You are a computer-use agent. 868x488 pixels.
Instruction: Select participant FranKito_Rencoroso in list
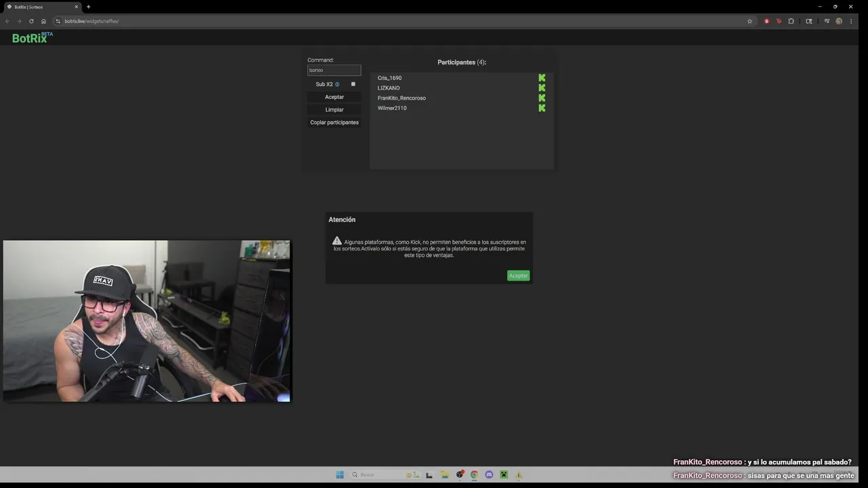pyautogui.click(x=401, y=98)
